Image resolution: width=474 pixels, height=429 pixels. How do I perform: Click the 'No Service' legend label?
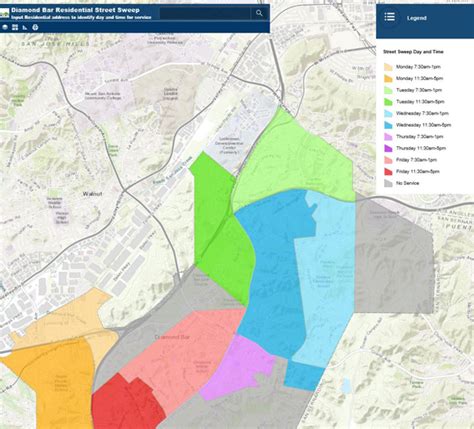tap(407, 183)
